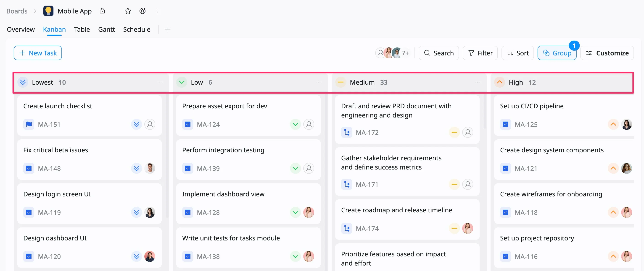
Task: Toggle task checkbox icon on MA-128
Action: click(x=188, y=212)
